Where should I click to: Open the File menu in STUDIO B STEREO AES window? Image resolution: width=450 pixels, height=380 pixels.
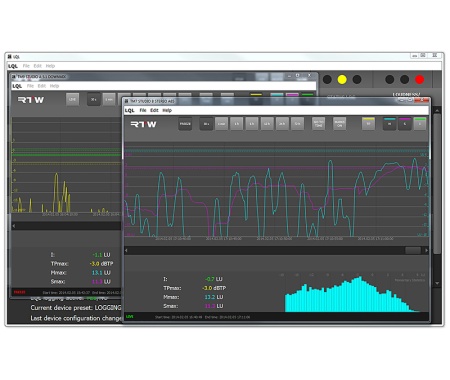click(143, 110)
